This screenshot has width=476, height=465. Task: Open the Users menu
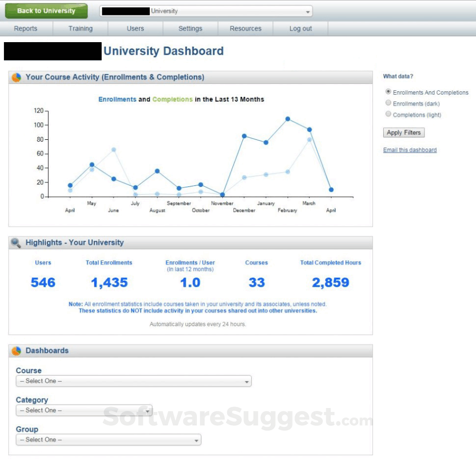(x=135, y=28)
